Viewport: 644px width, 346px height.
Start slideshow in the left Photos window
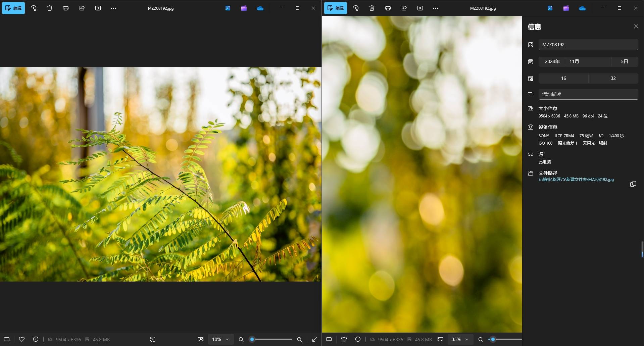tap(98, 8)
